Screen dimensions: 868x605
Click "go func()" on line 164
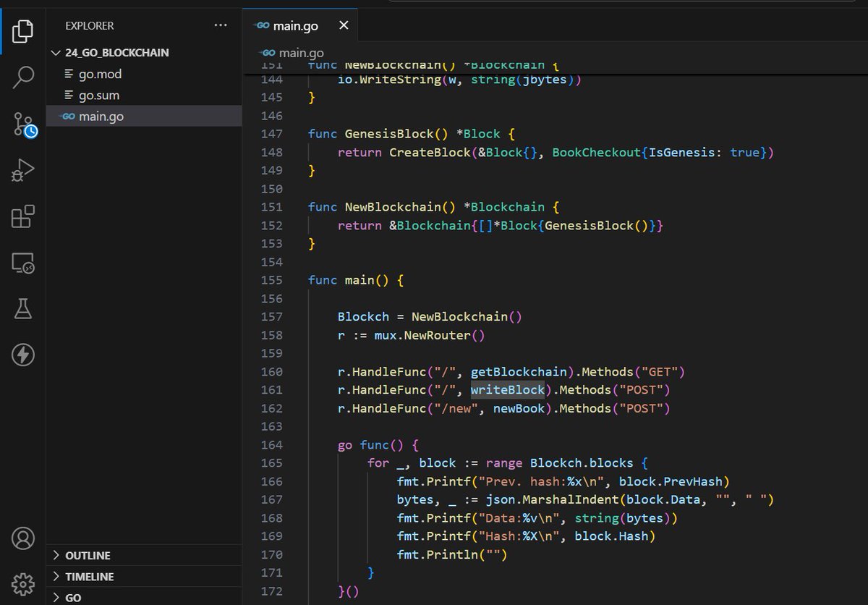[x=371, y=445]
